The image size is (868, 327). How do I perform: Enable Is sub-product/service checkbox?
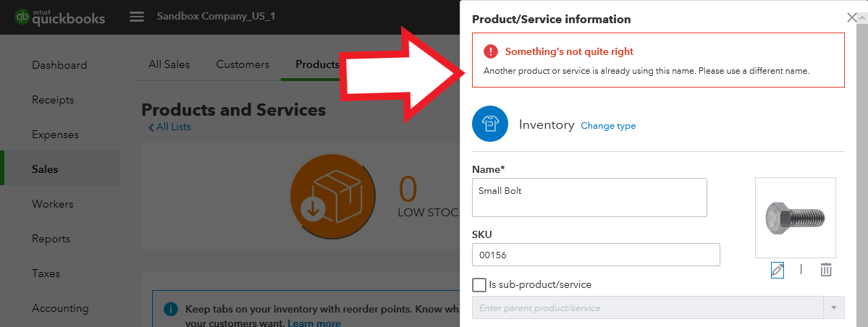click(x=479, y=284)
